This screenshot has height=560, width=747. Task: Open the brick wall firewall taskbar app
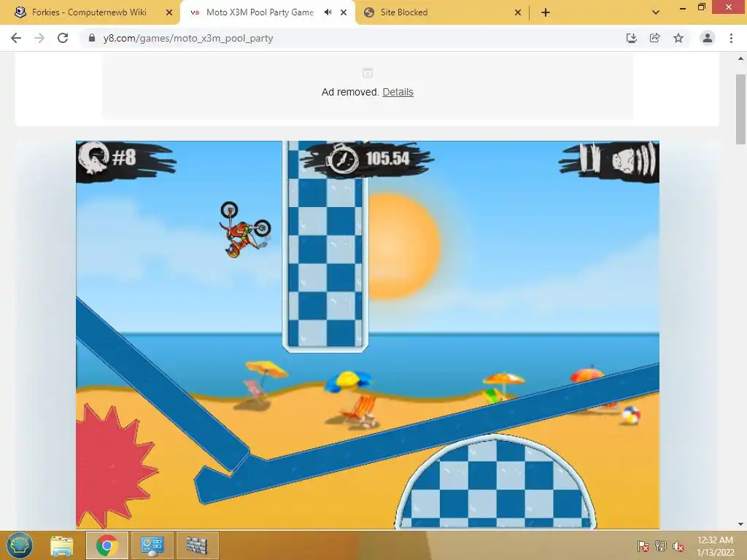[197, 545]
